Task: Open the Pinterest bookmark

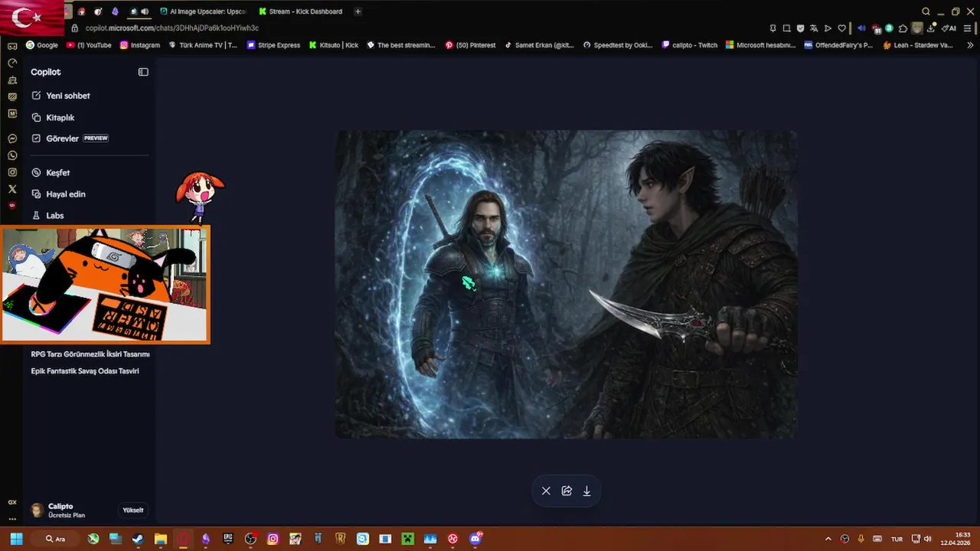Action: (471, 45)
